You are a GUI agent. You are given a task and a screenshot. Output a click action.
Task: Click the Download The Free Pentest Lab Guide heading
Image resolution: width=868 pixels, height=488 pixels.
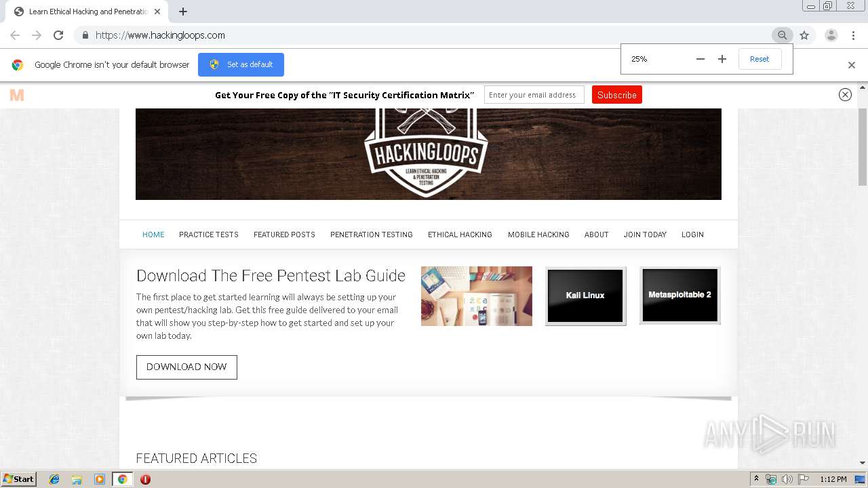point(271,276)
